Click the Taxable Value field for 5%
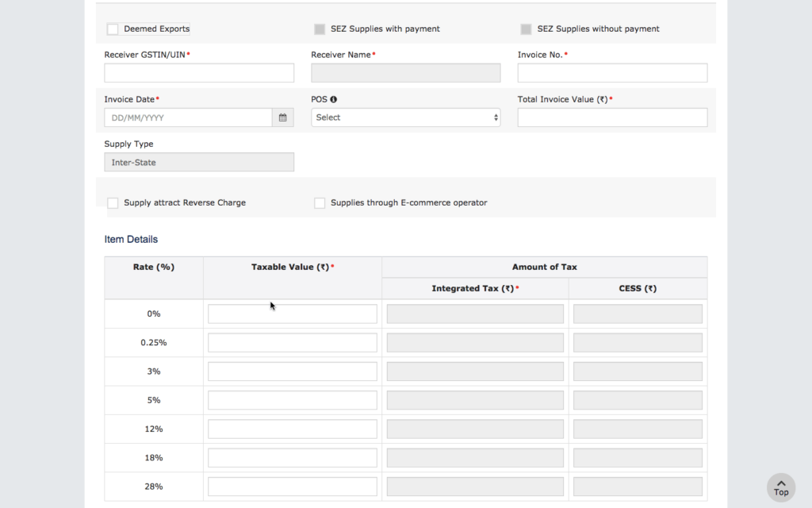 coord(292,400)
